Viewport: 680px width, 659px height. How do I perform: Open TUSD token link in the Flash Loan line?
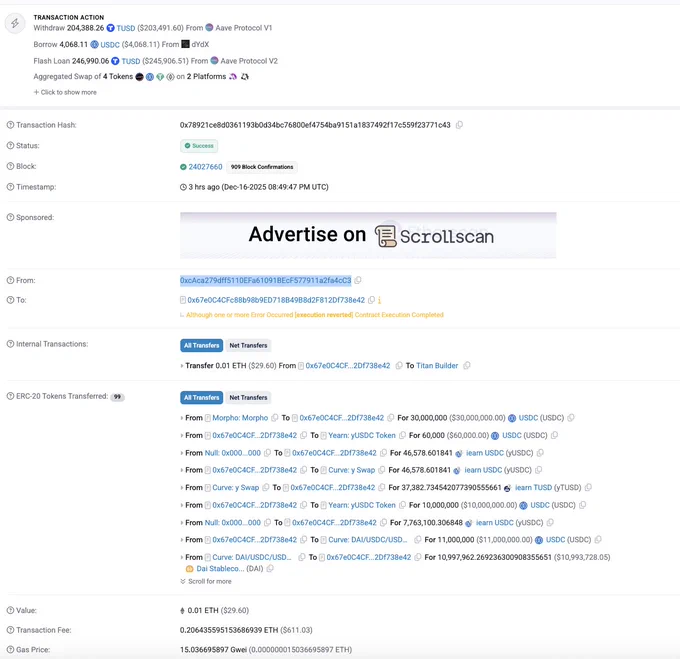tap(131, 61)
